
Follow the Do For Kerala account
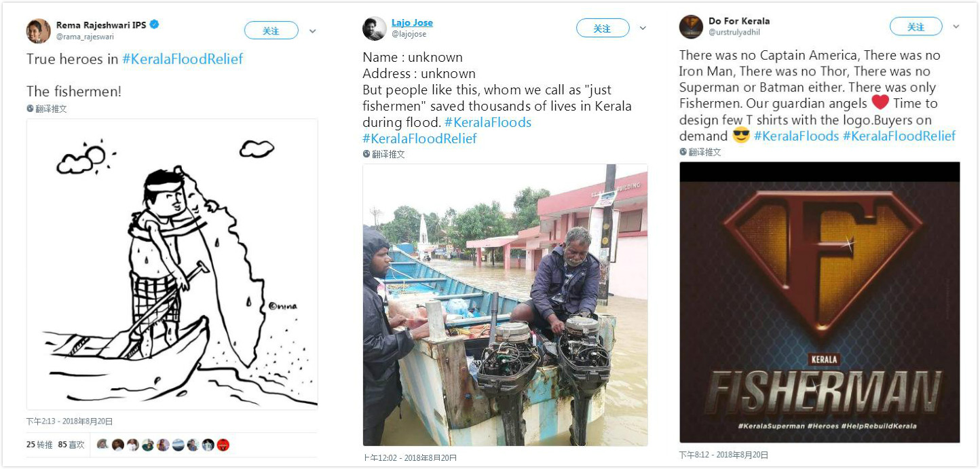pos(916,26)
